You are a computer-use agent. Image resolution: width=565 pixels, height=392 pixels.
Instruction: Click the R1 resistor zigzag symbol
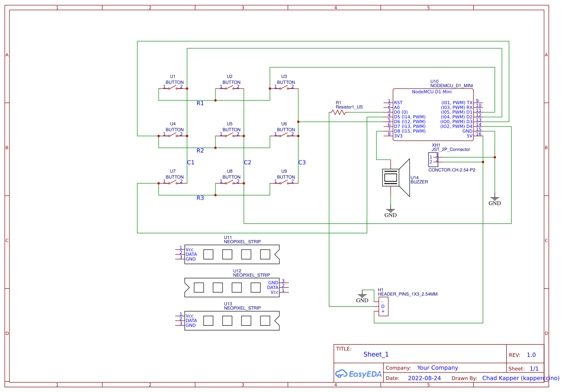[x=339, y=112]
